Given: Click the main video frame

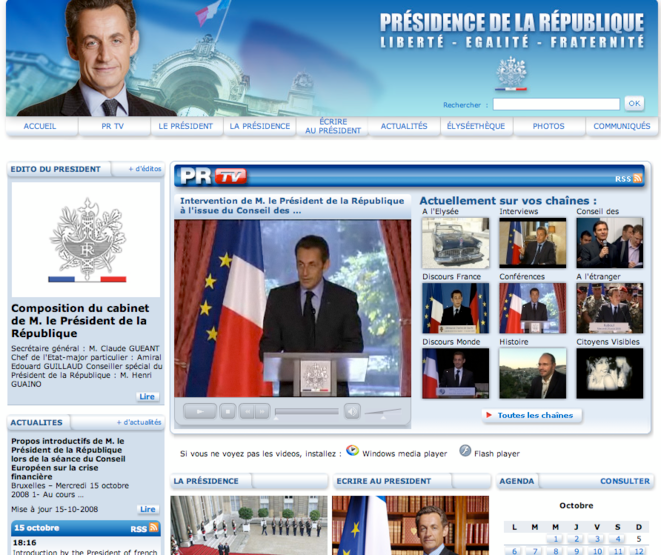Looking at the screenshot, I should pyautogui.click(x=293, y=308).
